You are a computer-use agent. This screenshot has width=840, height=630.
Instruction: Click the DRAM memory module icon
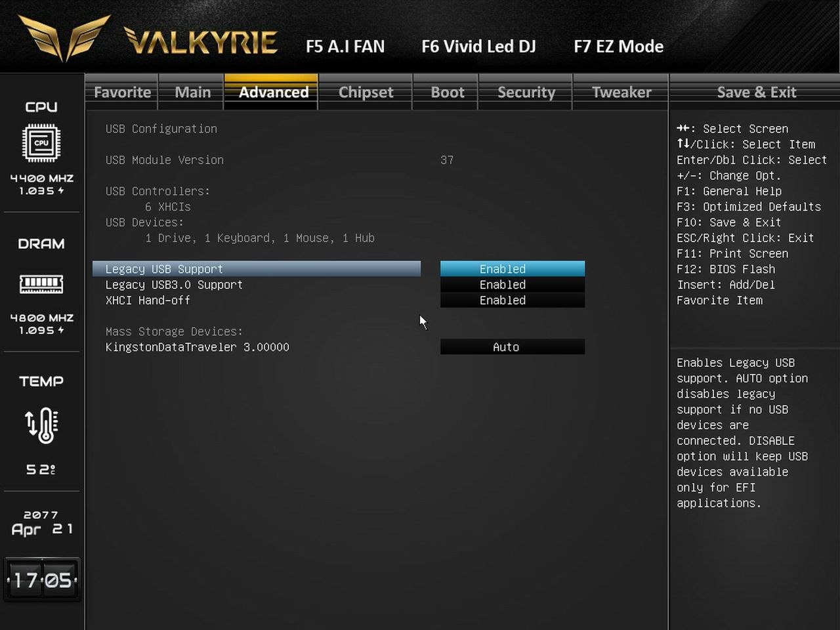41,284
